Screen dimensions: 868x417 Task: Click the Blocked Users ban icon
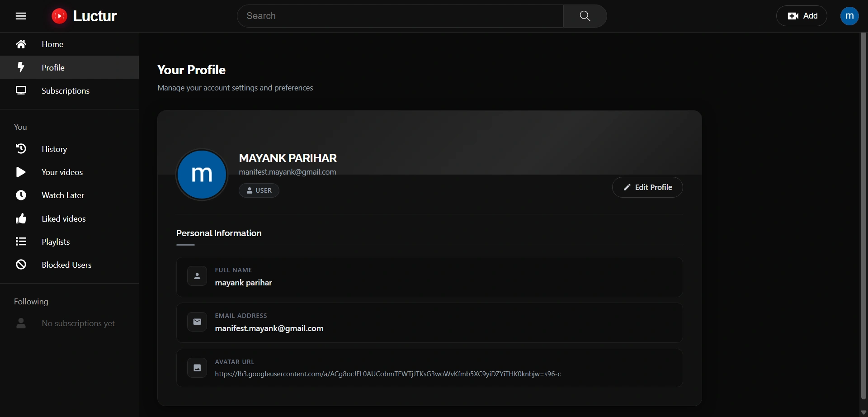21,265
